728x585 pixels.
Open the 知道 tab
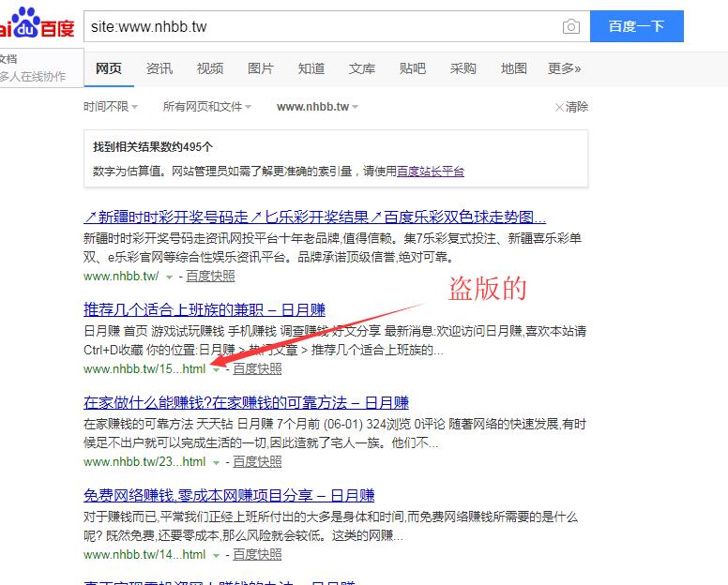(311, 68)
